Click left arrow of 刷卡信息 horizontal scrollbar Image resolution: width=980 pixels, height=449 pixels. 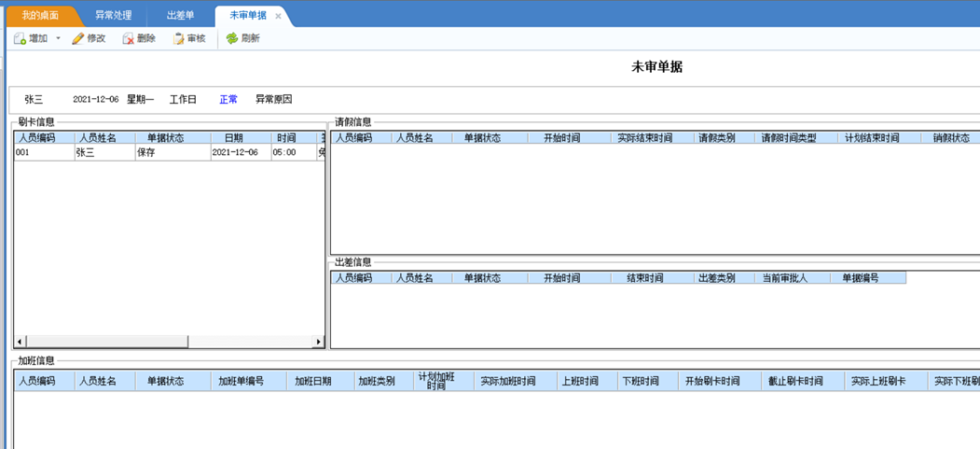tap(20, 342)
